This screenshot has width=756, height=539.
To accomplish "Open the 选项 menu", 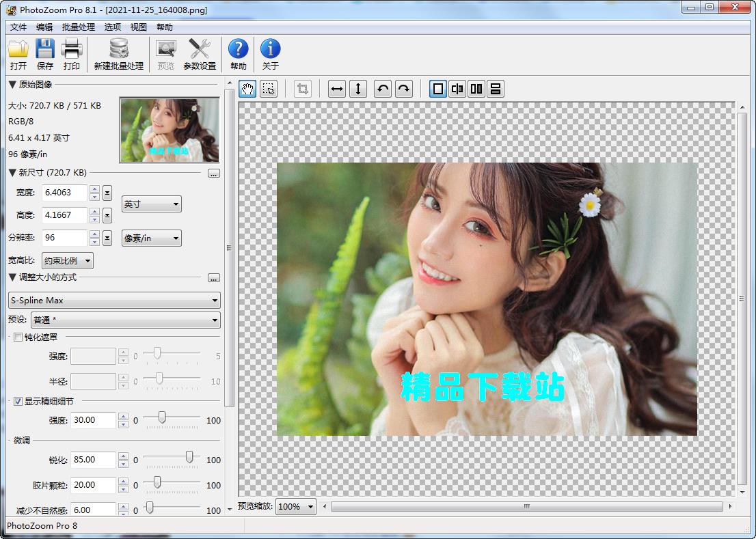I will point(113,27).
